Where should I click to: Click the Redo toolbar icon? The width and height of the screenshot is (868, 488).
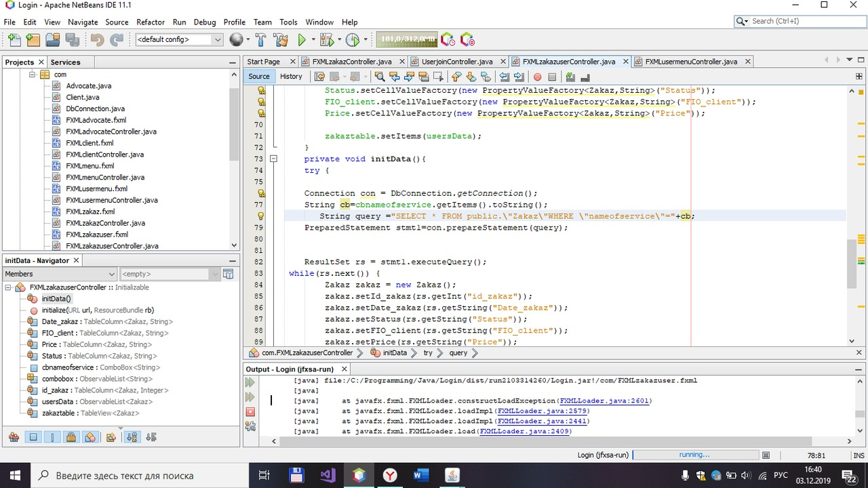tap(117, 40)
